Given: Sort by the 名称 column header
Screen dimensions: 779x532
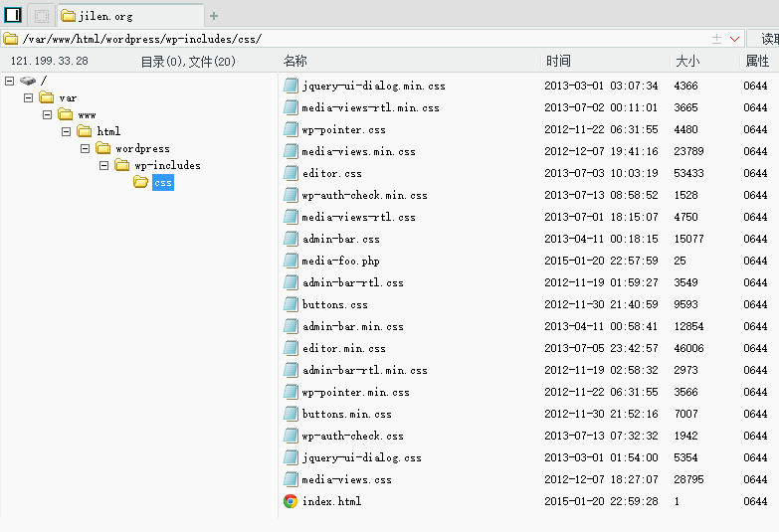Looking at the screenshot, I should [294, 61].
